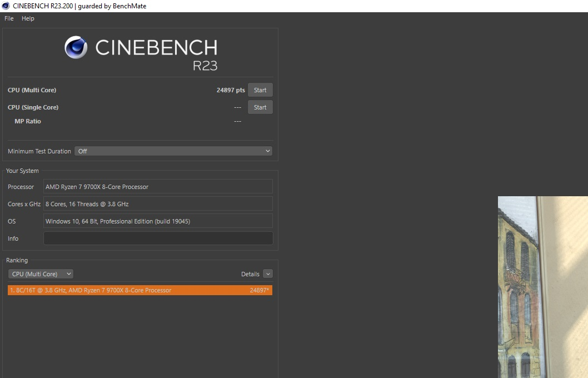The height and width of the screenshot is (378, 588).
Task: Click the OS version field
Action: click(x=158, y=221)
